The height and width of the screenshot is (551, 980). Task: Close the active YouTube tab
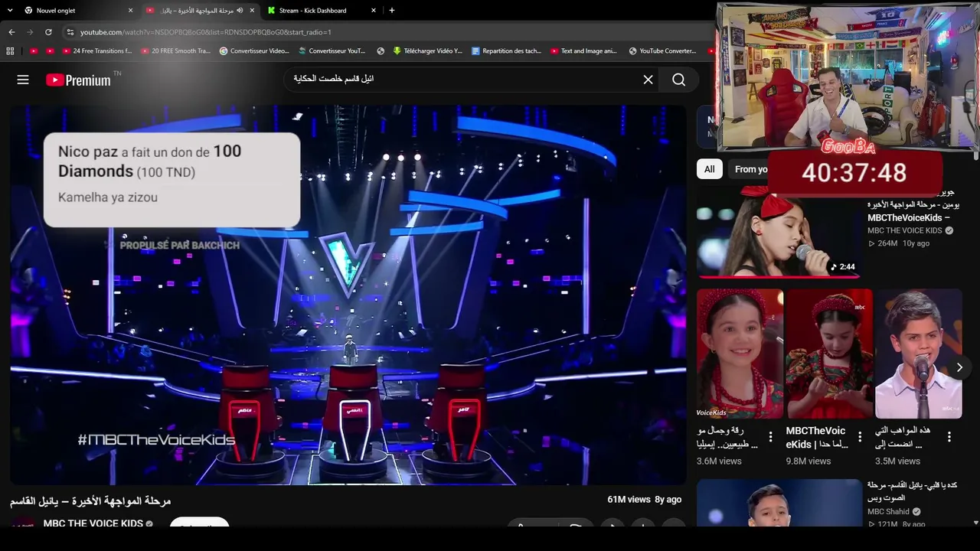tap(252, 11)
